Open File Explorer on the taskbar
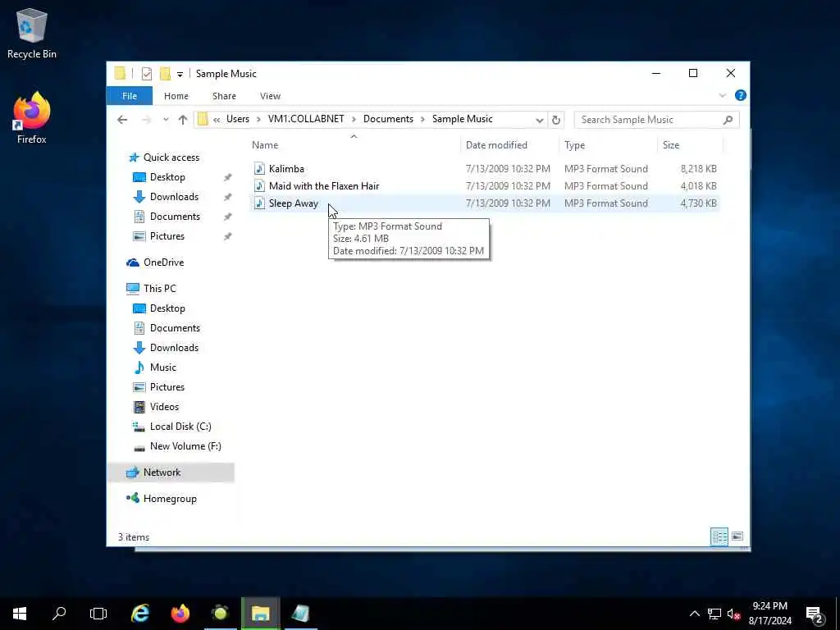Image resolution: width=840 pixels, height=630 pixels. (x=260, y=614)
